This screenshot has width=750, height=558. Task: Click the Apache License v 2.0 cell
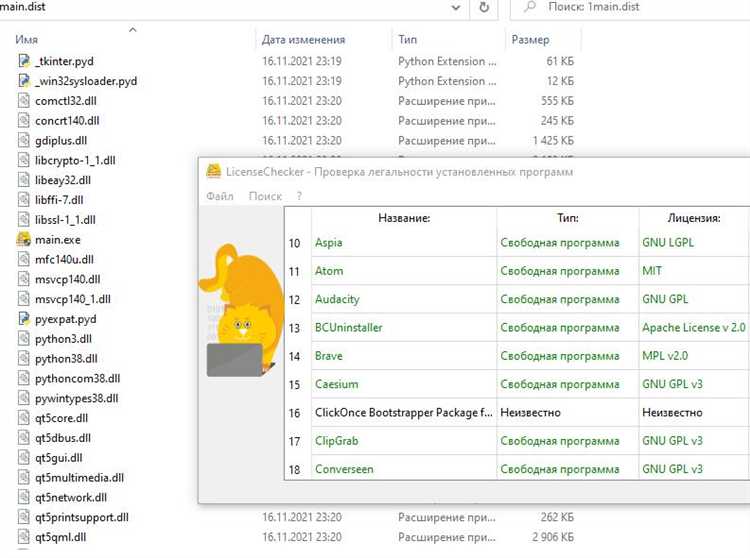coord(694,328)
